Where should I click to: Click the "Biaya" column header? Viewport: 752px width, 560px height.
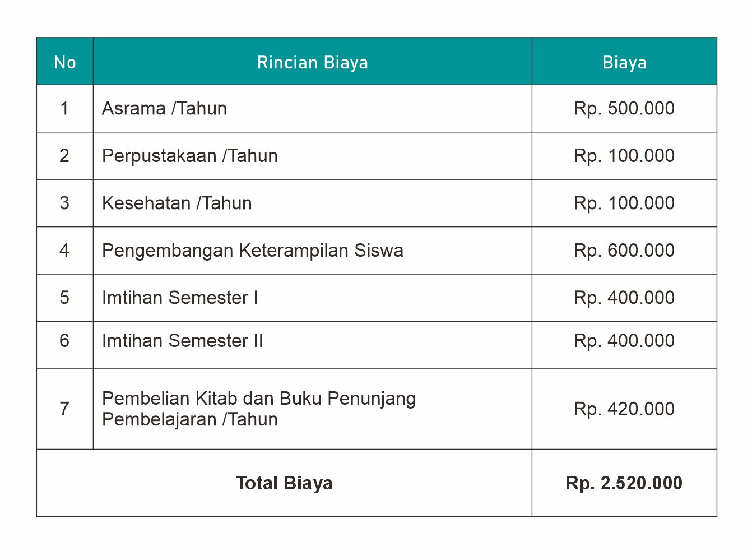coord(624,62)
